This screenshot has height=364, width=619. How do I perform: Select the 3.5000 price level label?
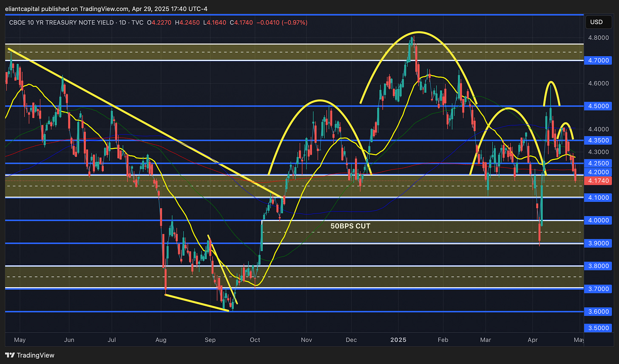tap(599, 328)
